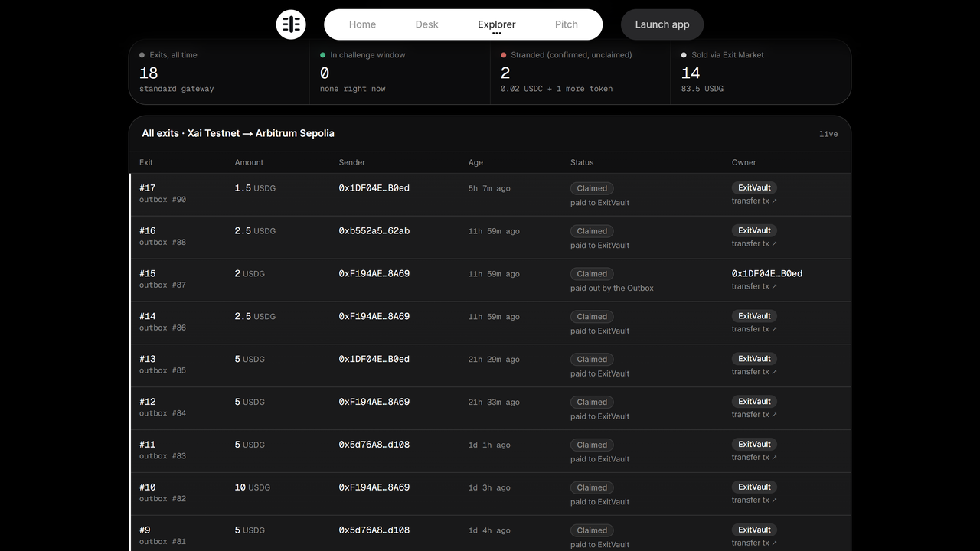Open transfer tx arrow icon for exit #10
Viewport: 980px width, 551px height.
(x=774, y=500)
